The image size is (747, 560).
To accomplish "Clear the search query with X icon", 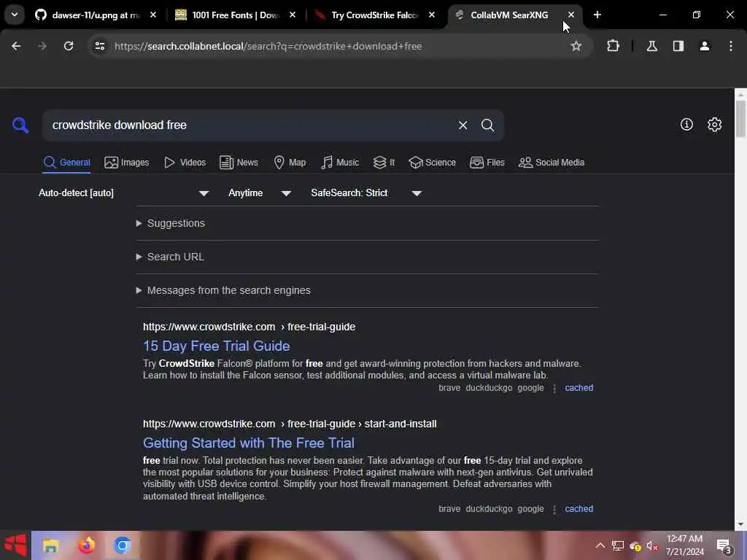I will pyautogui.click(x=462, y=125).
